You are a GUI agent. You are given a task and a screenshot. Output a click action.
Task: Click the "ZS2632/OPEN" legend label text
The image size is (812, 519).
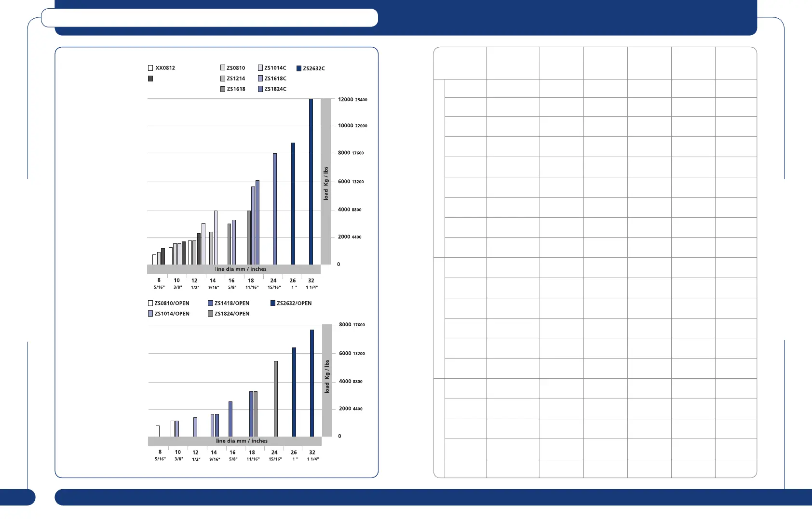pyautogui.click(x=294, y=303)
